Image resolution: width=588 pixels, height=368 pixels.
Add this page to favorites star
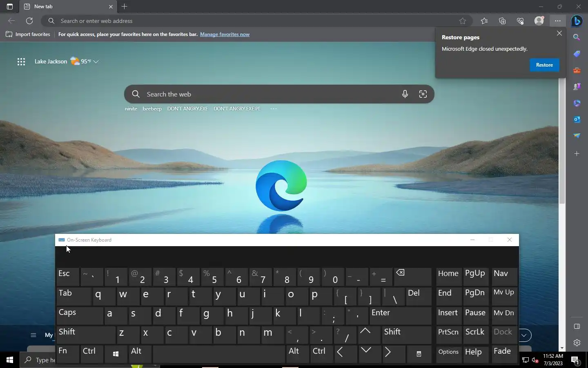tap(463, 21)
